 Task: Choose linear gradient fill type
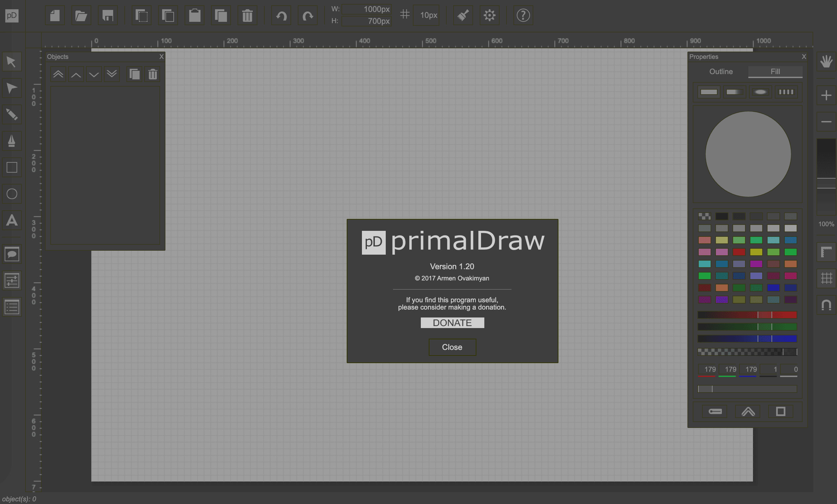coord(735,92)
